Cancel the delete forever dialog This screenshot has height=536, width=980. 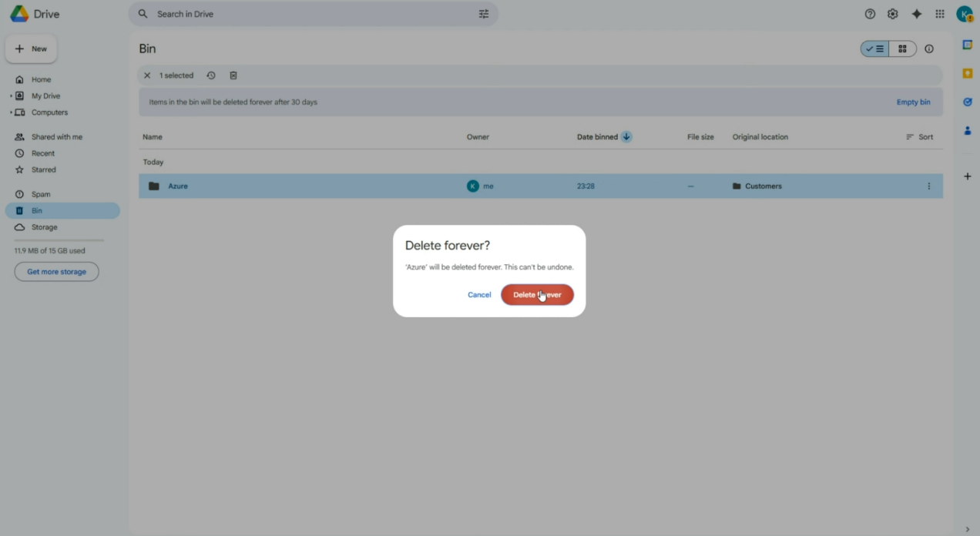point(479,295)
